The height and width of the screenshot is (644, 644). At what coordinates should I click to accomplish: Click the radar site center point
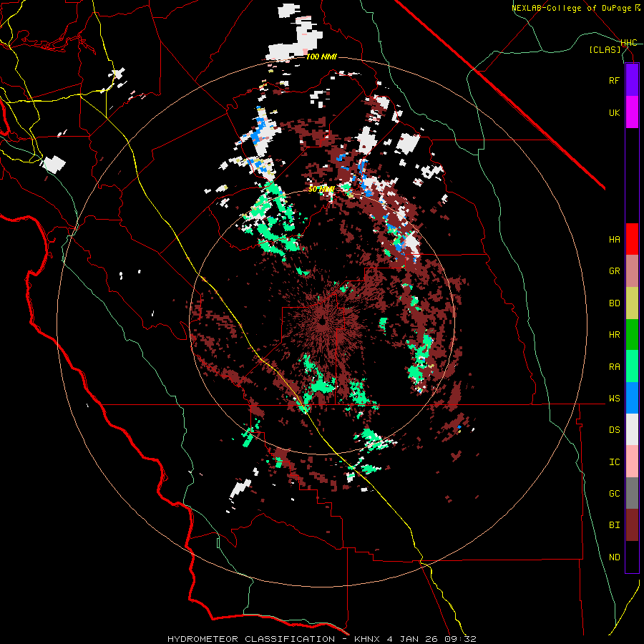click(322, 321)
